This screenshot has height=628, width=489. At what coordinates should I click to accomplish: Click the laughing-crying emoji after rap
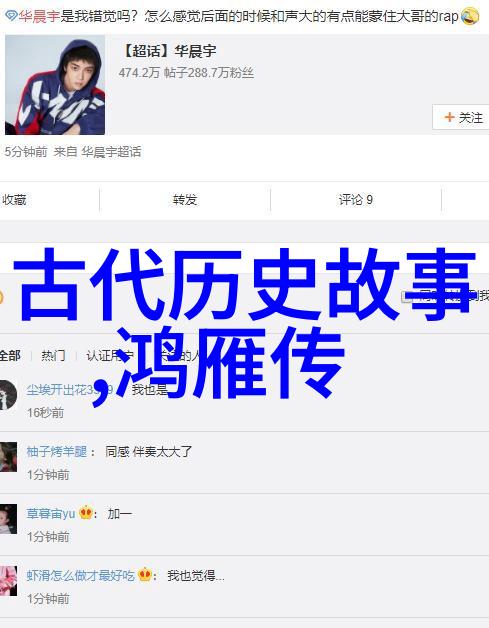tap(470, 16)
